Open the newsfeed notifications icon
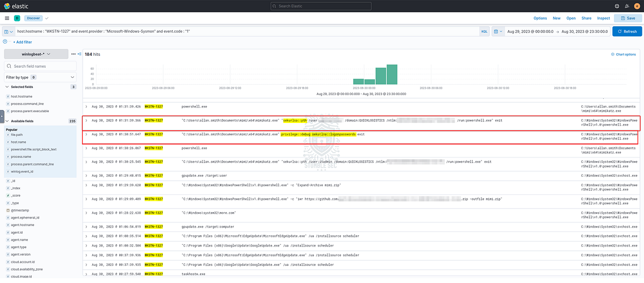This screenshot has width=644, height=283. click(x=627, y=6)
